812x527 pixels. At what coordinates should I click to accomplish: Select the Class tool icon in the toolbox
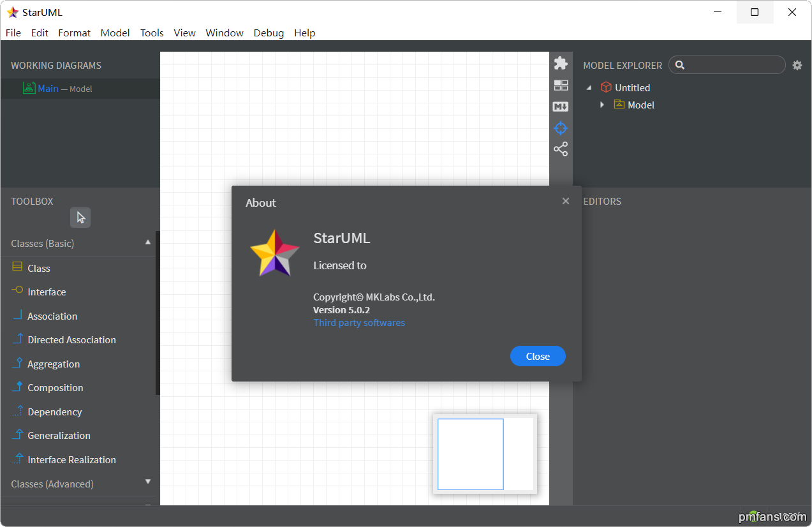pos(17,267)
